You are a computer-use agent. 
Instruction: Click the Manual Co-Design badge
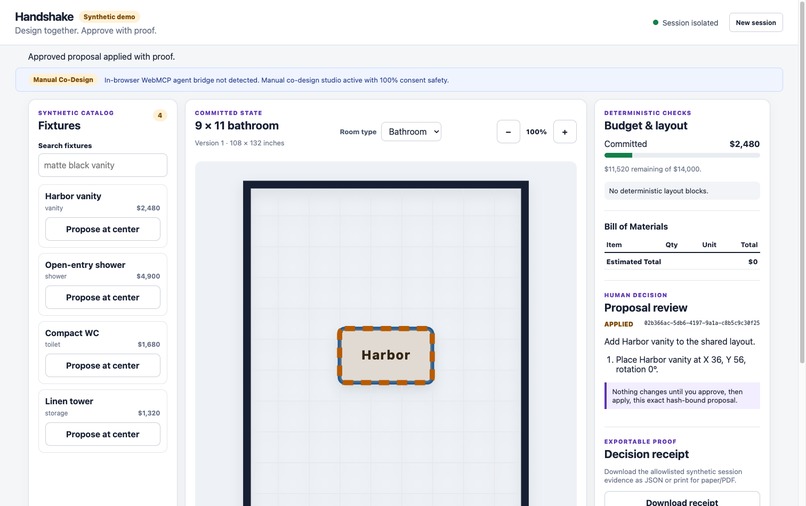point(63,80)
